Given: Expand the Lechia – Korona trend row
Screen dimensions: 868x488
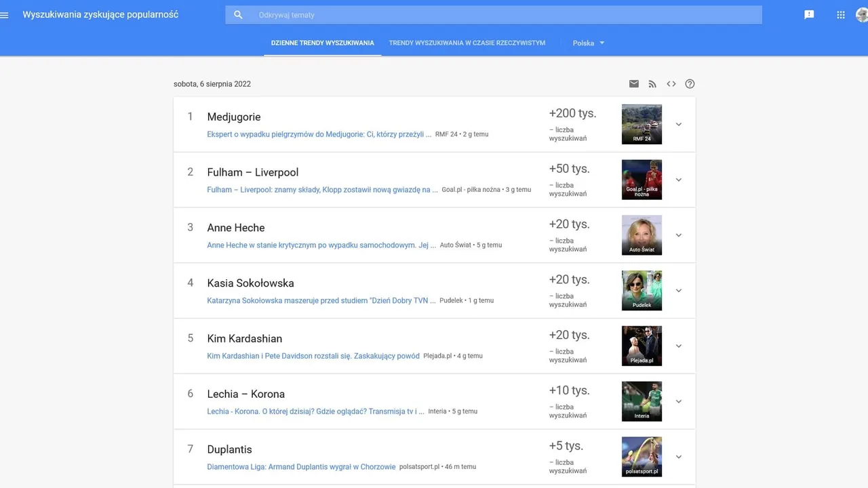Looking at the screenshot, I should 679,401.
